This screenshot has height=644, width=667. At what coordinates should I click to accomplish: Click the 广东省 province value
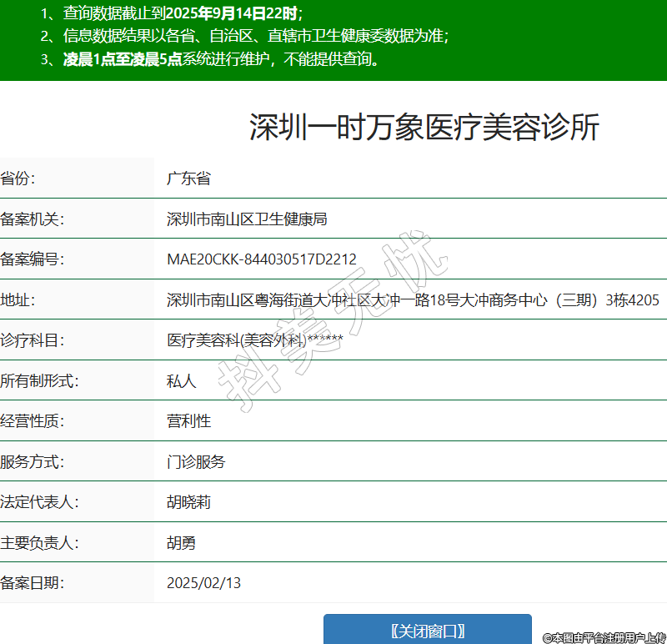pos(188,179)
